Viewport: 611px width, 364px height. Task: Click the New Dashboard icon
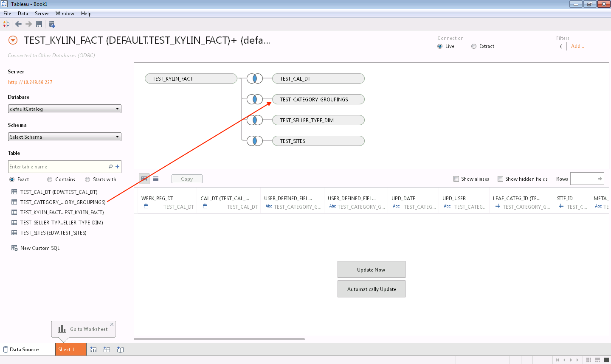coord(107,350)
